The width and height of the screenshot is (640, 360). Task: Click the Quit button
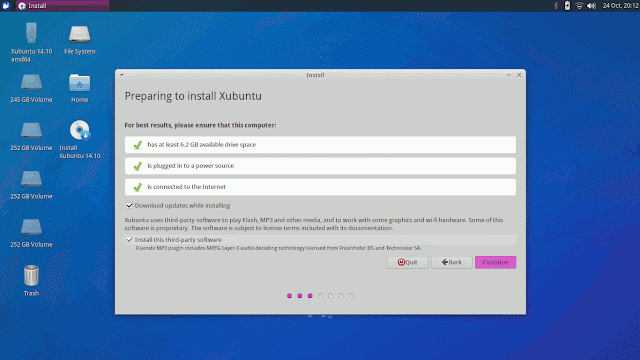408,262
